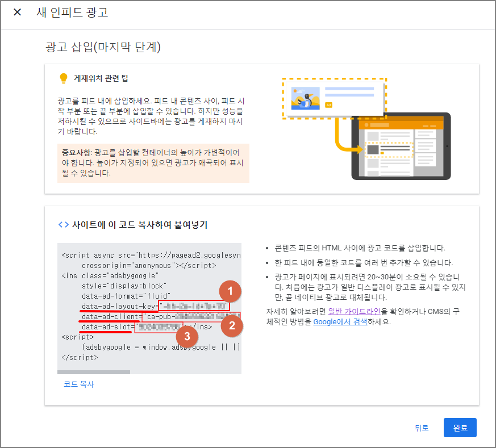Click the data-ad-layout-key code line
This screenshot has width=496, height=448.
pos(155,306)
